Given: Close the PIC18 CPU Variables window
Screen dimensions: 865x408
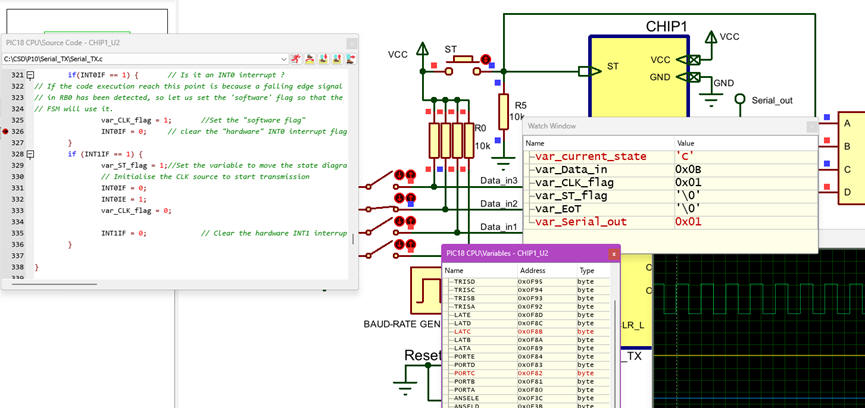Looking at the screenshot, I should pyautogui.click(x=613, y=254).
